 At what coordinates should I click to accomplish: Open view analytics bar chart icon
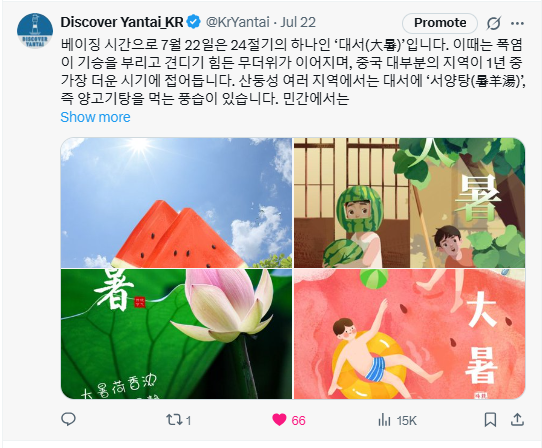(384, 420)
